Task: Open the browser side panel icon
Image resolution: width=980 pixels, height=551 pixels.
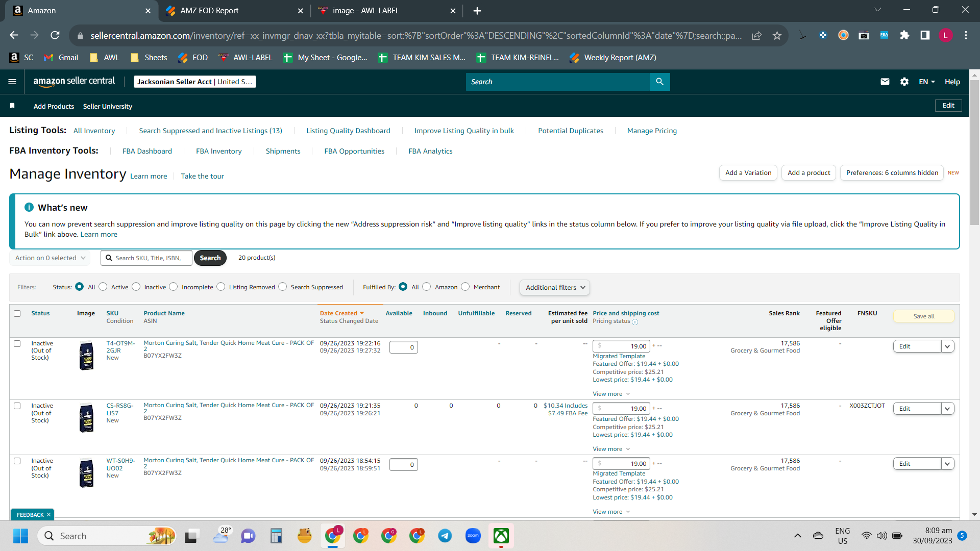Action: coord(925,35)
